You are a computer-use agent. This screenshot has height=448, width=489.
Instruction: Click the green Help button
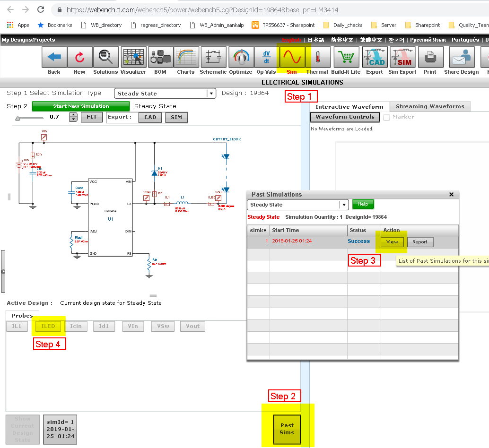coord(363,204)
